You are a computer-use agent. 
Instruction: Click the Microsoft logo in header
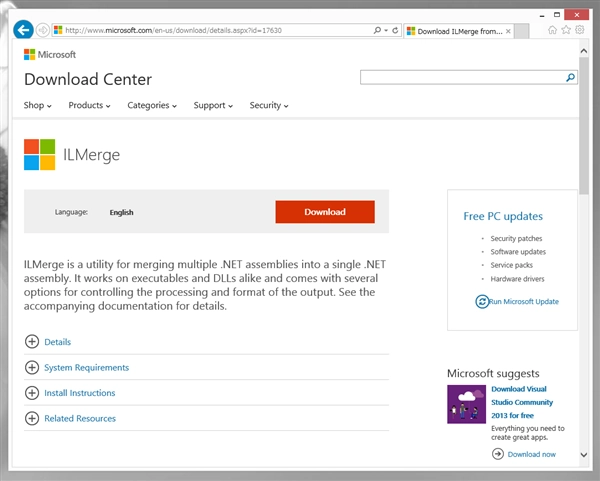pyautogui.click(x=50, y=55)
